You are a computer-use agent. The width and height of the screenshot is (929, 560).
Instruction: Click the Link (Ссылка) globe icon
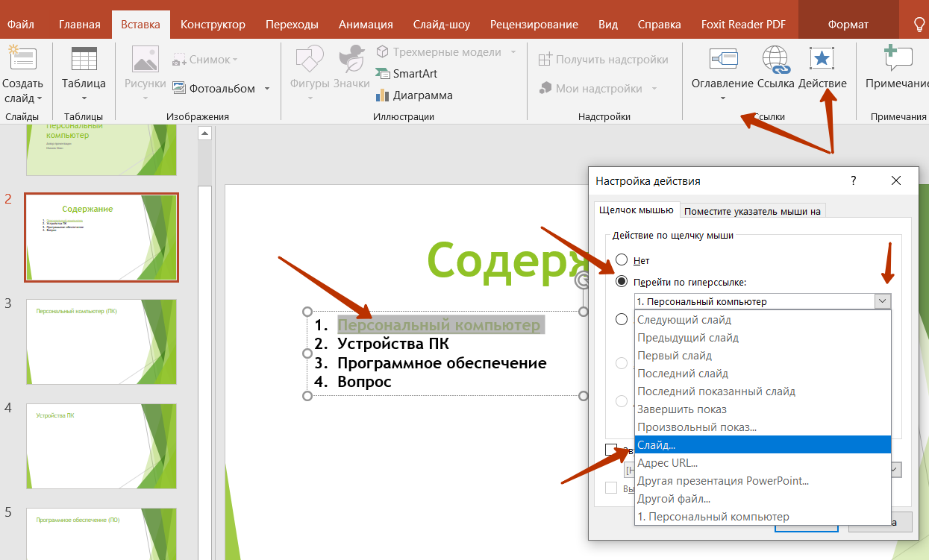[x=776, y=60]
